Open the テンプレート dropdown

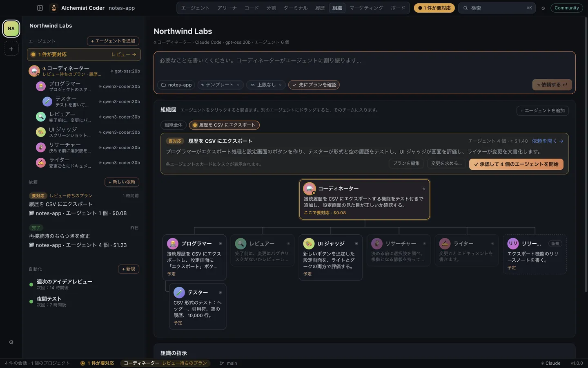pyautogui.click(x=220, y=85)
